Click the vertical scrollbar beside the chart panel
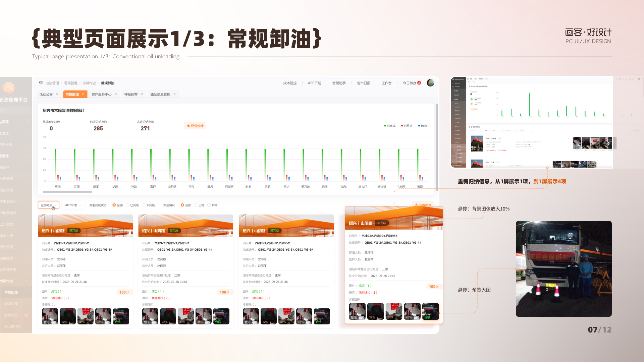Screen dimensions: 644x362 point(437,147)
